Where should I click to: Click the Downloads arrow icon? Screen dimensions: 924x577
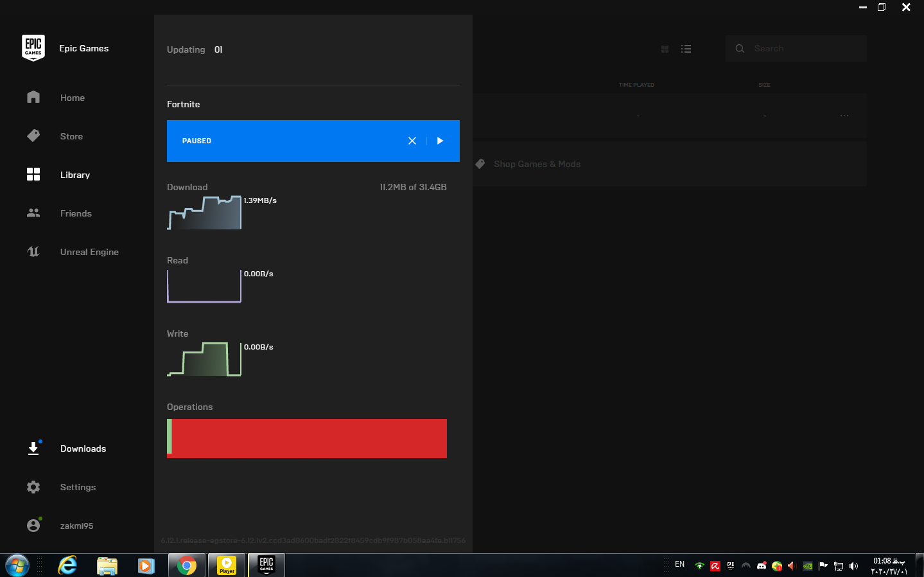coord(33,448)
